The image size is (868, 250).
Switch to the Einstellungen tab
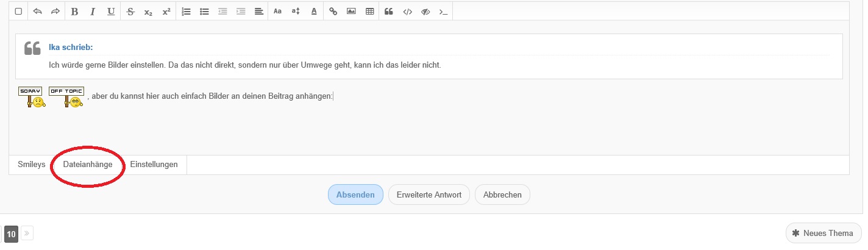coord(154,165)
